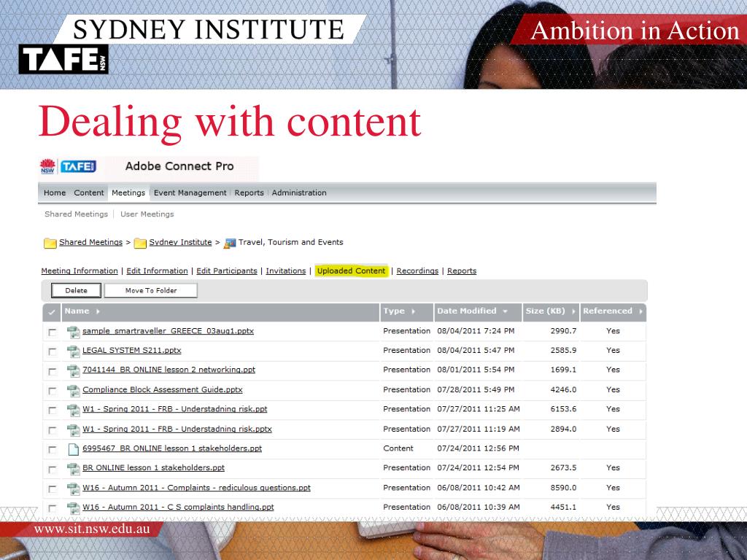Click the highlighted Uploaded Content link
The width and height of the screenshot is (747, 560).
pos(351,271)
